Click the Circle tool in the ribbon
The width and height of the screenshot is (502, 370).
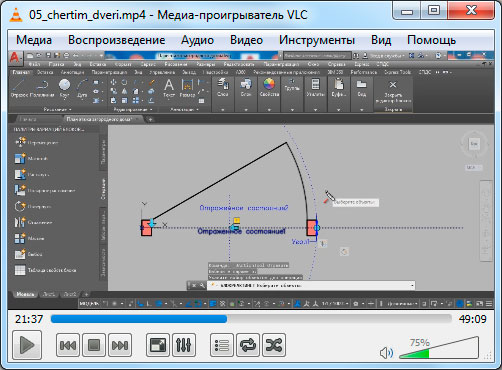click(x=64, y=88)
